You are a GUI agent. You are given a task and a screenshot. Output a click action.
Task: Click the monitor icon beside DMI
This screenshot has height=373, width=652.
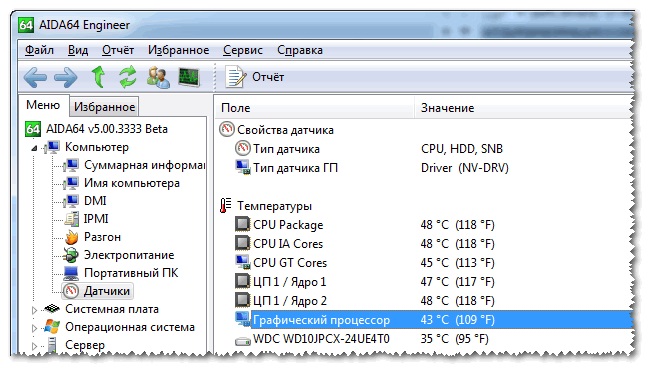pos(71,200)
